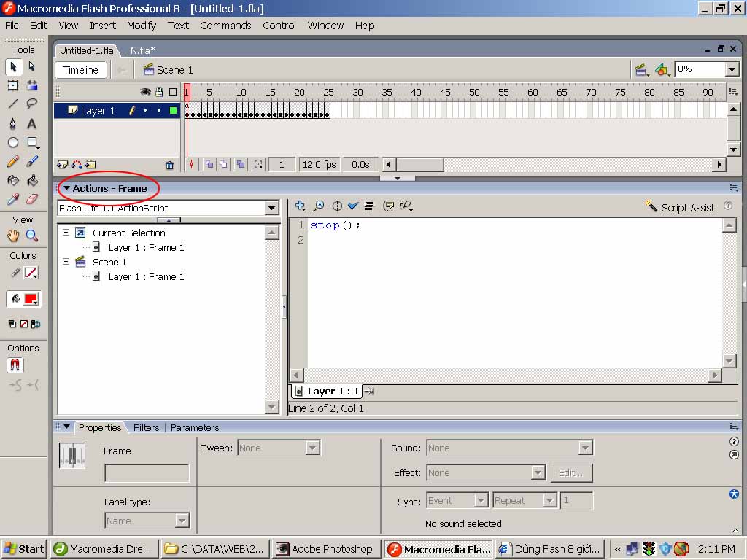Image resolution: width=747 pixels, height=560 pixels.
Task: Choose the Free Transform tool
Action: tap(13, 86)
